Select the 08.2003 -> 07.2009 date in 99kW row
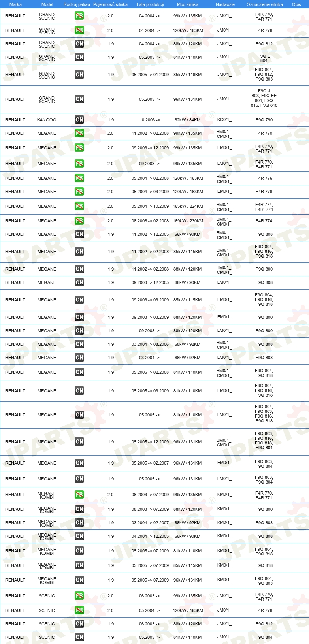The image size is (309, 644). 150,495
